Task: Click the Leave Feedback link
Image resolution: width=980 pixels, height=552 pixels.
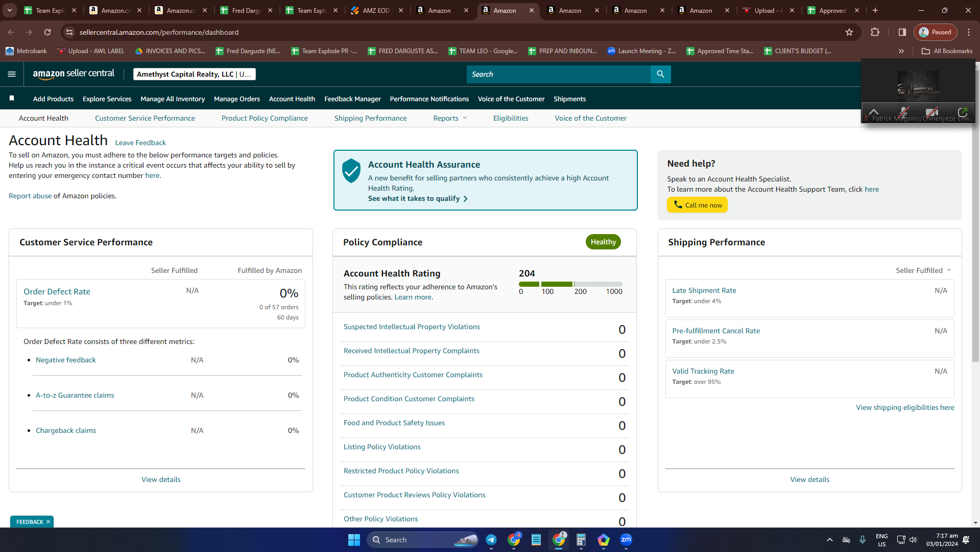Action: [x=140, y=143]
